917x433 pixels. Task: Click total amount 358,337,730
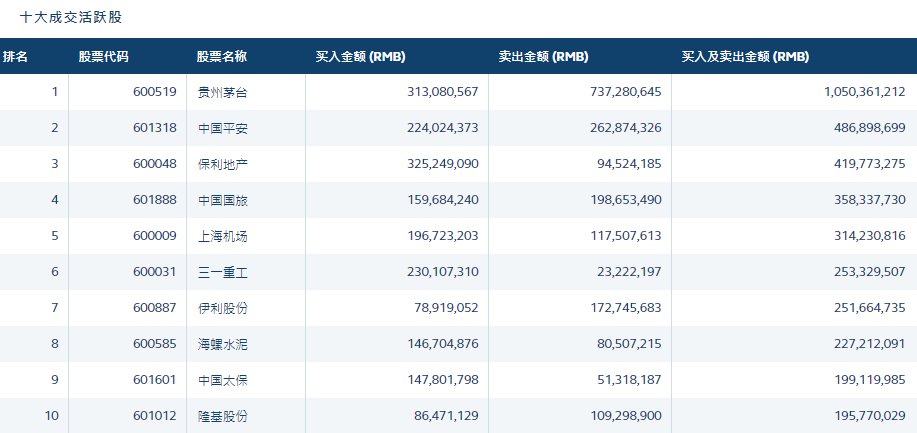[x=870, y=200]
